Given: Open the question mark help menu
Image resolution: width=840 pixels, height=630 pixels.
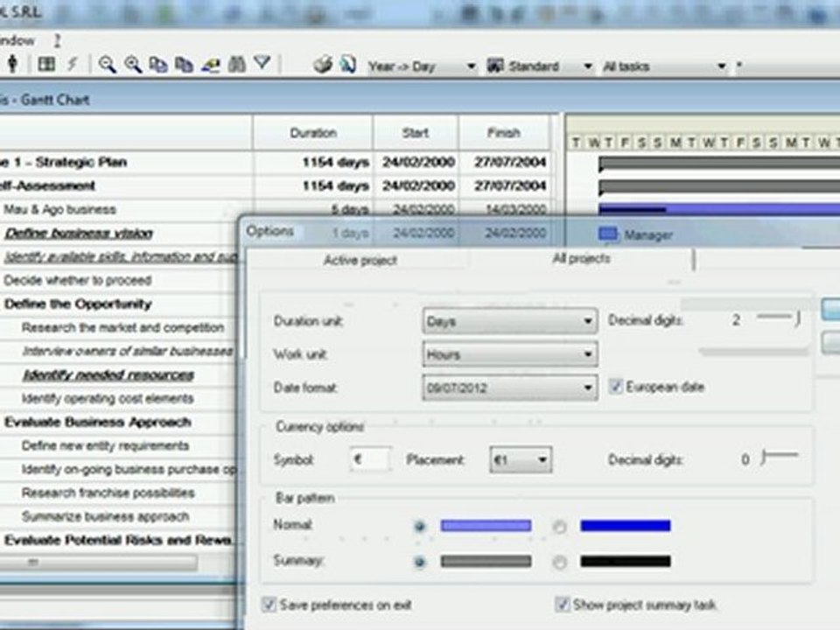Looking at the screenshot, I should [x=58, y=40].
